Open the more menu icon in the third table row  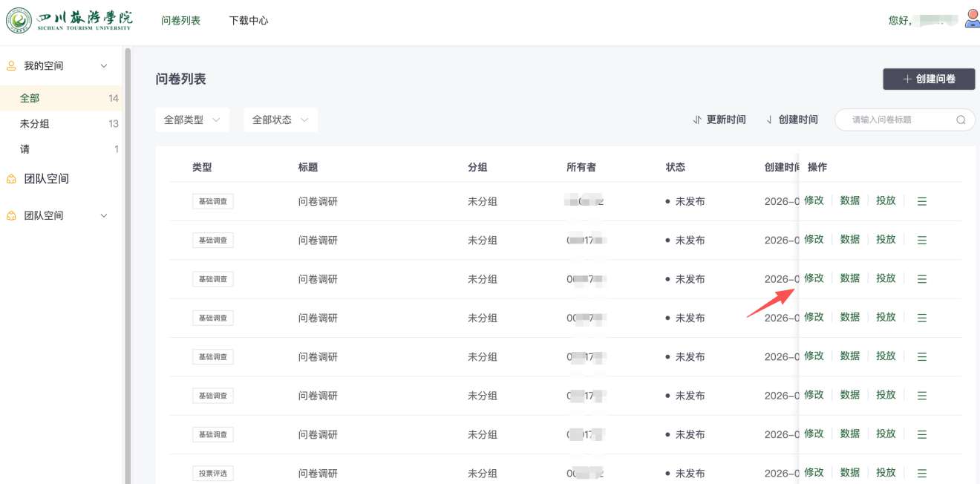point(922,279)
